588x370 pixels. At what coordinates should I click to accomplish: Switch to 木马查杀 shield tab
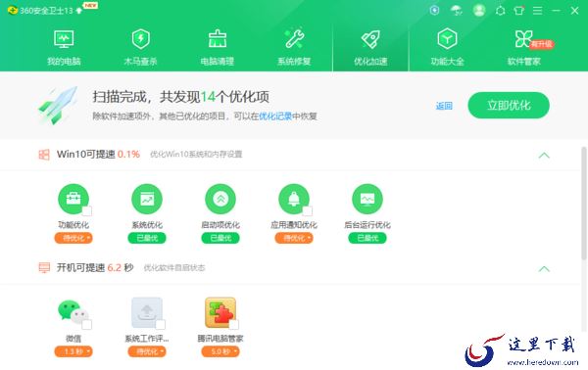[140, 48]
